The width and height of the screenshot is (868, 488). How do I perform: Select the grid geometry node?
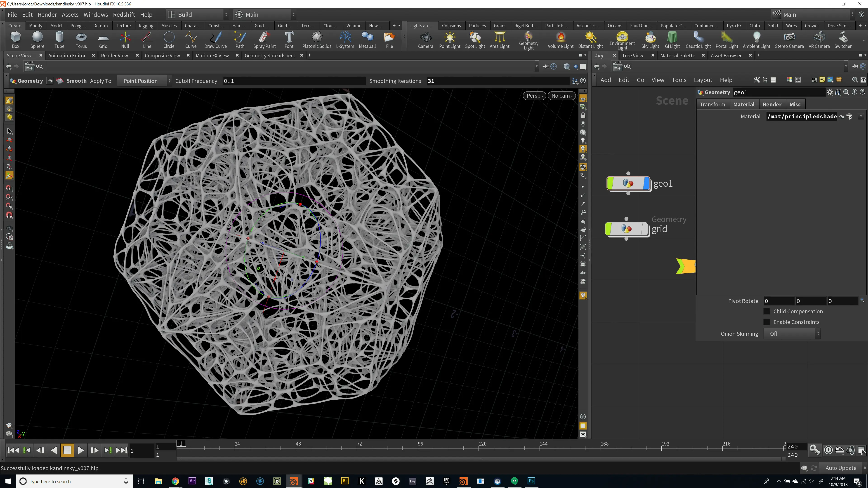point(627,229)
